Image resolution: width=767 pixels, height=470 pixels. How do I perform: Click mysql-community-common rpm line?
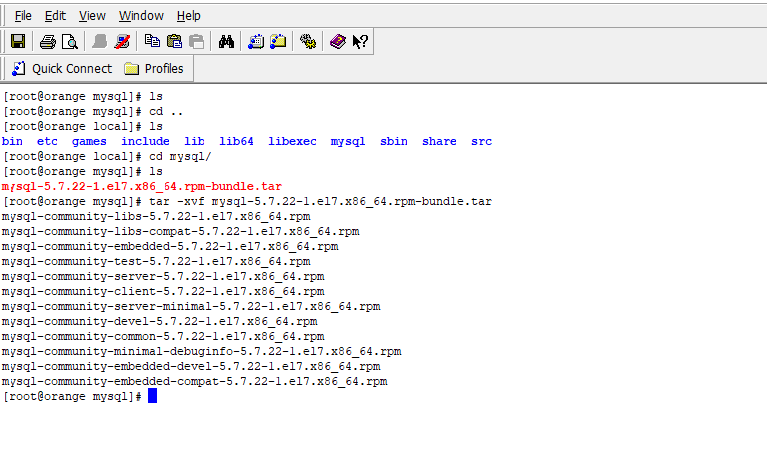[x=163, y=336]
